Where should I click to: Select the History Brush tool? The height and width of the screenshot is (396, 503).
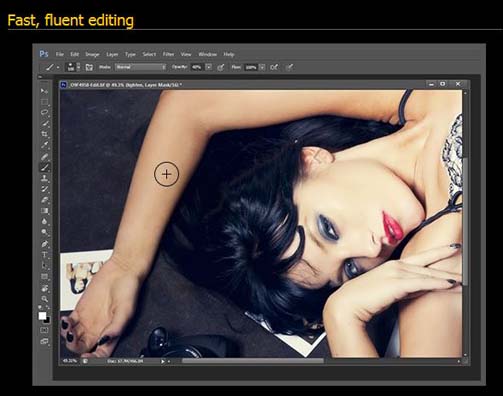tap(44, 189)
